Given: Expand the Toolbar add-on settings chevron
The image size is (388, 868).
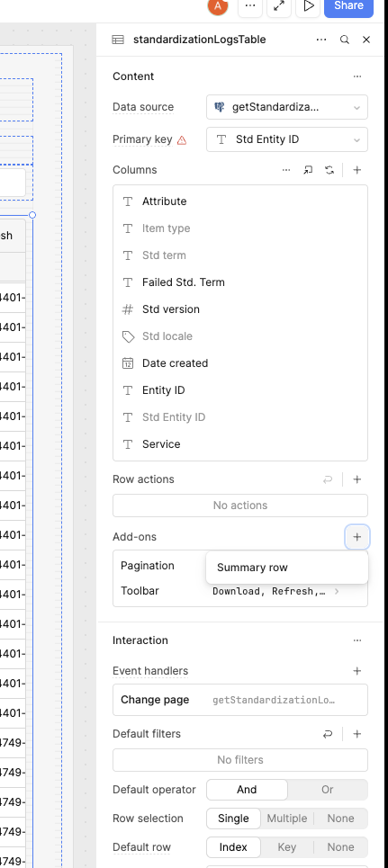Looking at the screenshot, I should (x=337, y=591).
